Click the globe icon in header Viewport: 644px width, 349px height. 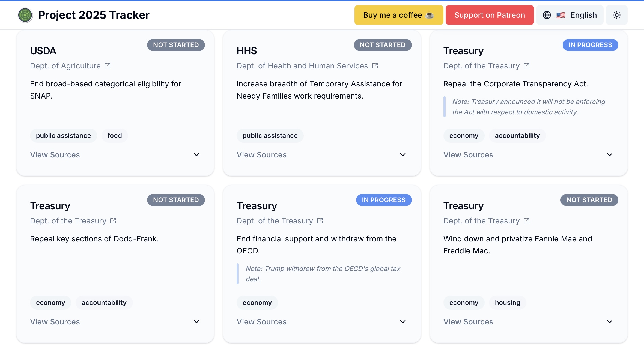pyautogui.click(x=547, y=15)
